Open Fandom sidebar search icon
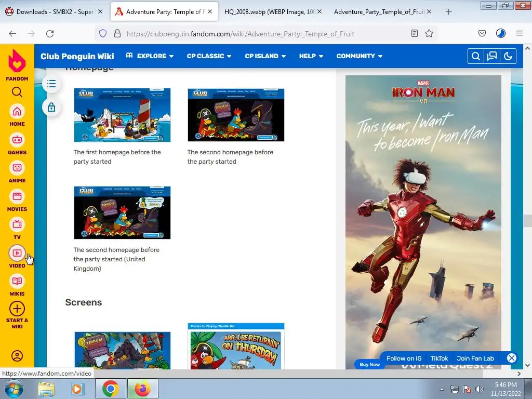Screen dimensions: 532x399 (x=17, y=92)
